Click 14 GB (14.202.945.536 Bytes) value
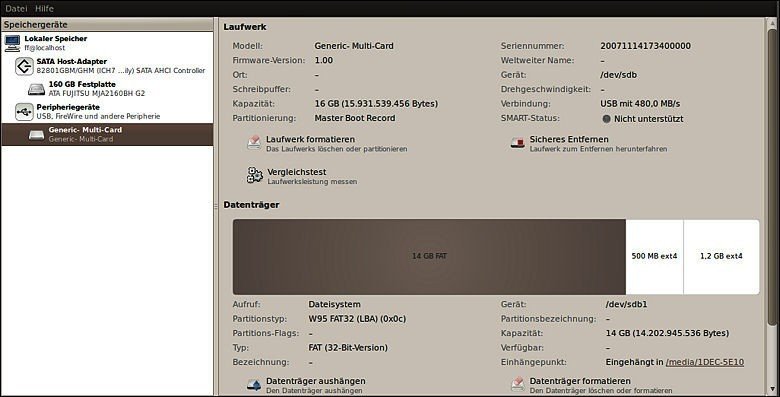 pos(667,333)
